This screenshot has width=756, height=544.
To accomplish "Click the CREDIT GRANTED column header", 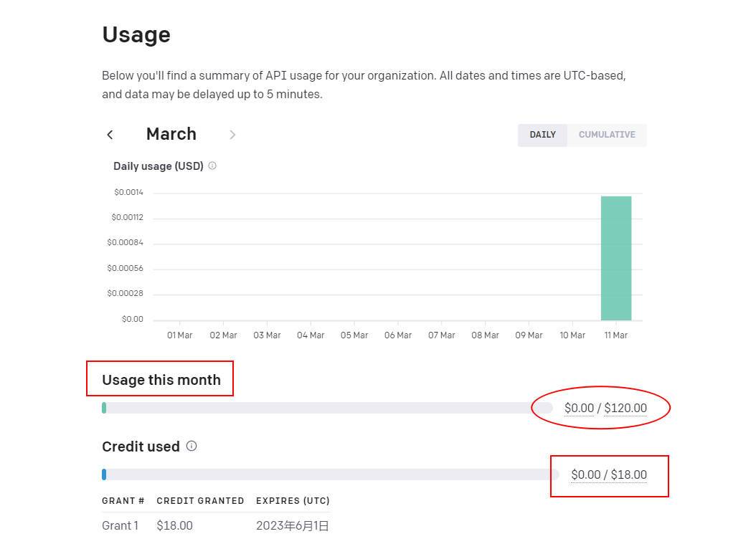I will (x=200, y=500).
